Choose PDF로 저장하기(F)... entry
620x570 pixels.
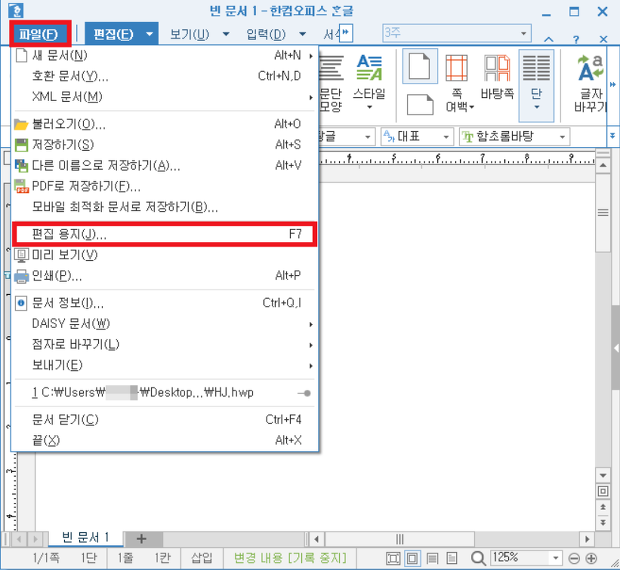164,186
